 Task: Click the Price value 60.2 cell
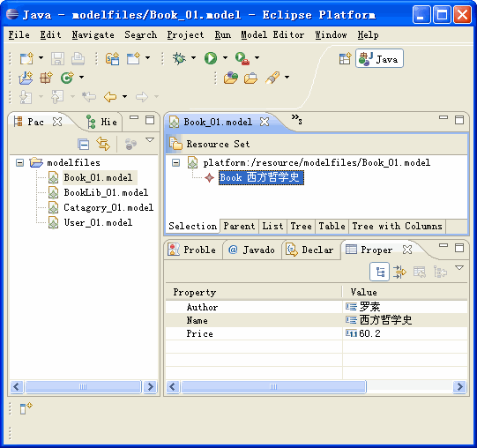coord(405,333)
